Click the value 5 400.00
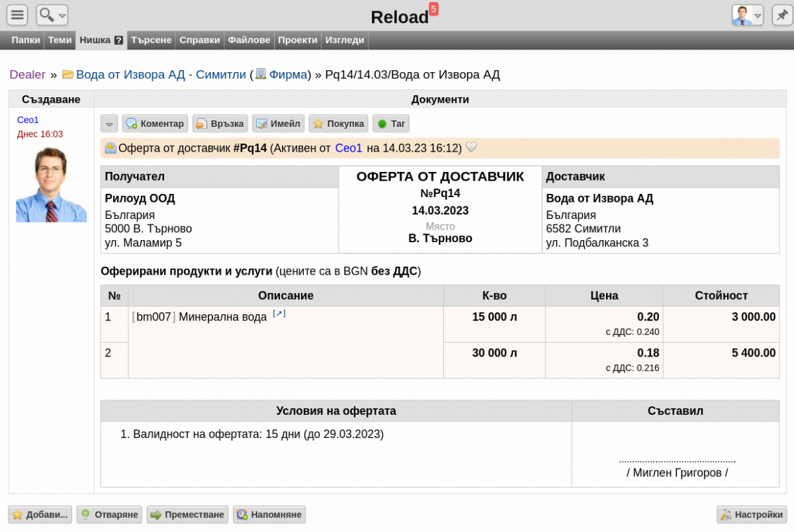Image resolution: width=794 pixels, height=532 pixels. 754,353
